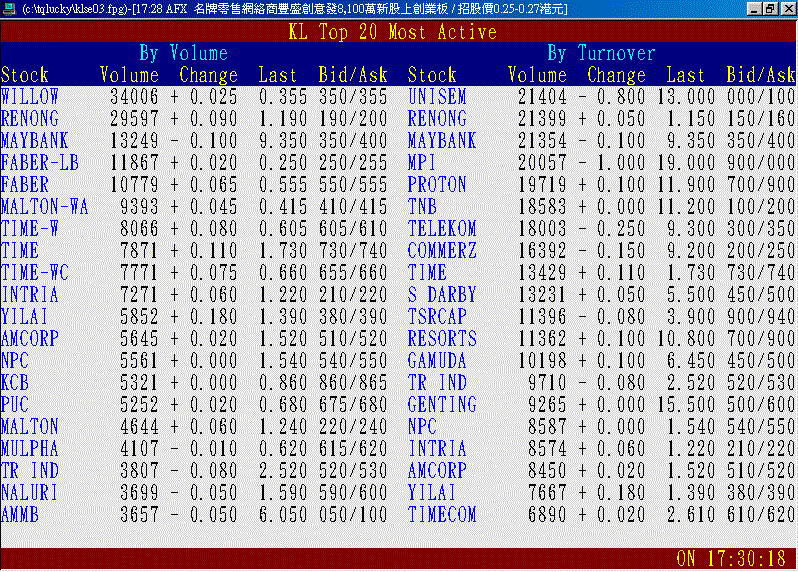
Task: Click the Change column header under By Volume
Action: click(209, 75)
